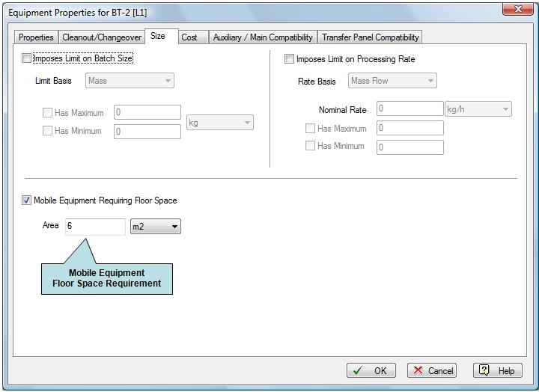Viewport: 539px width, 392px height.
Task: Uncheck Mobile Equipment Requiring Floor Space
Action: point(28,200)
